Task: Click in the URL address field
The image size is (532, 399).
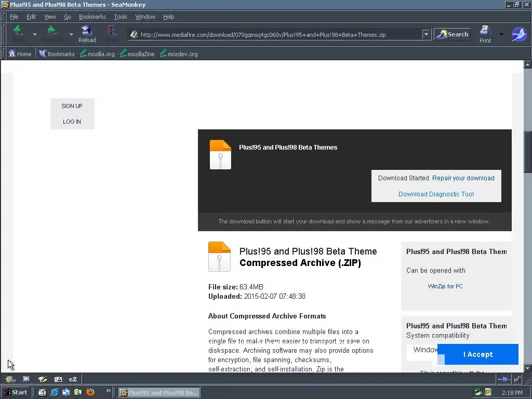Action: (280, 34)
